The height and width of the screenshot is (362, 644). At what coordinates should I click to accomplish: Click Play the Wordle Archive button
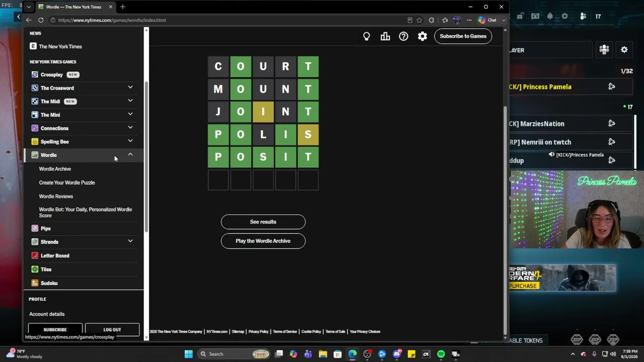coord(263,241)
